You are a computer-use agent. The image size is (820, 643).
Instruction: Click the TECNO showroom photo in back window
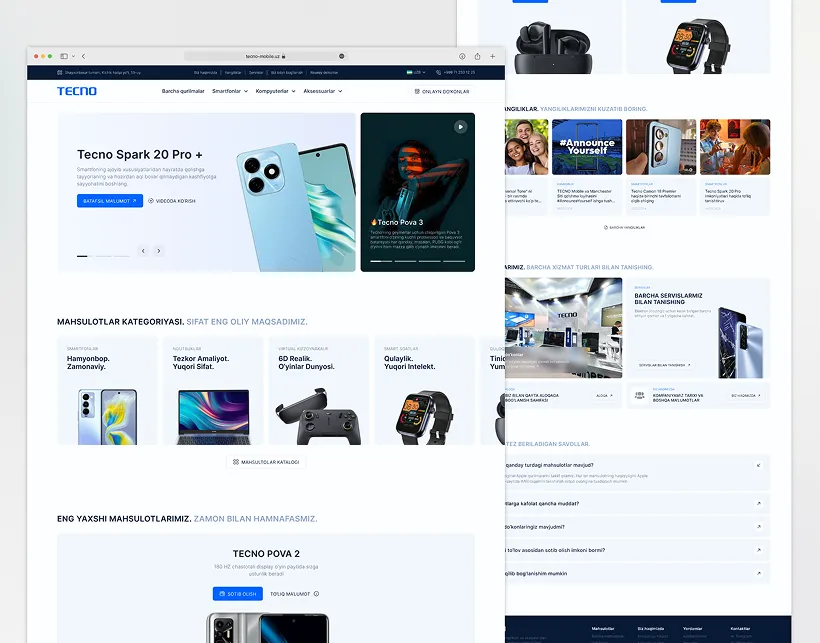pos(564,328)
